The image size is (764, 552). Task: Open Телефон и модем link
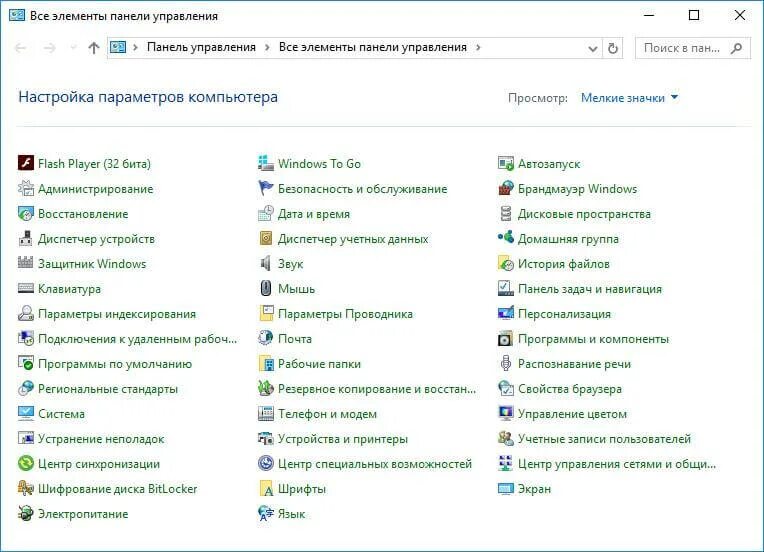point(327,414)
